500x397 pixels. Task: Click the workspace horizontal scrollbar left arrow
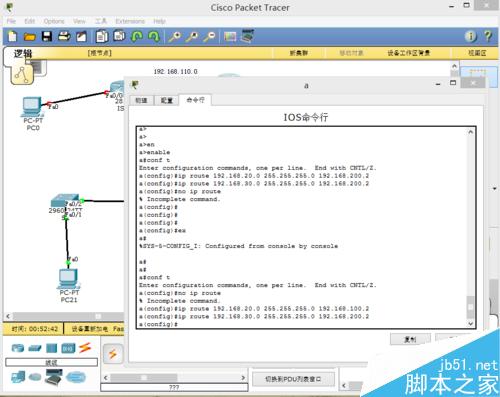tap(8, 316)
